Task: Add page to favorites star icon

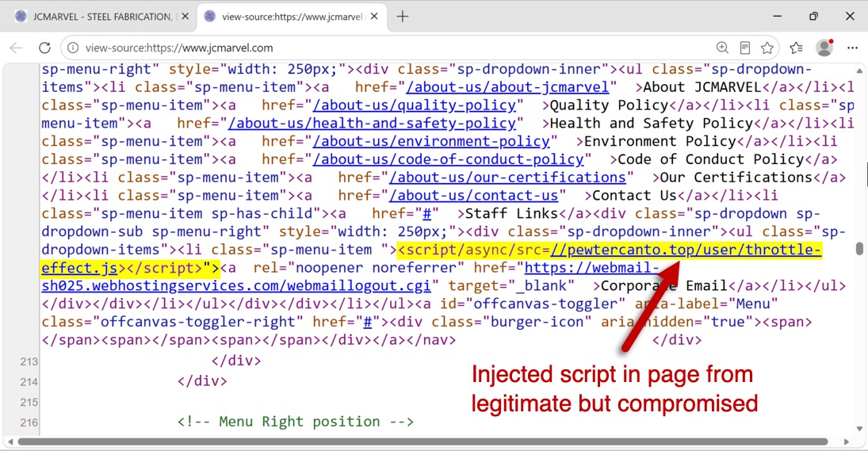Action: click(x=767, y=48)
